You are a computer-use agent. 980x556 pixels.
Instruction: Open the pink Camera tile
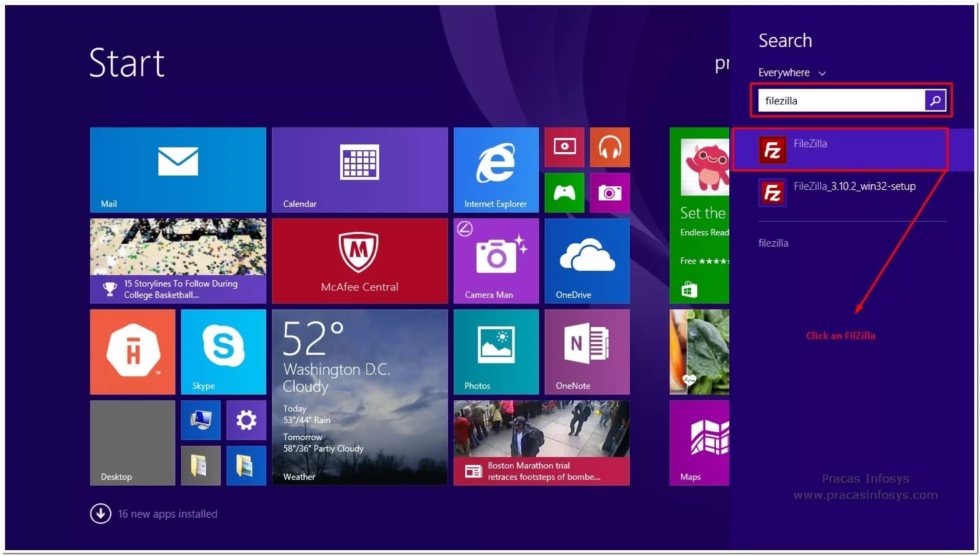click(610, 193)
